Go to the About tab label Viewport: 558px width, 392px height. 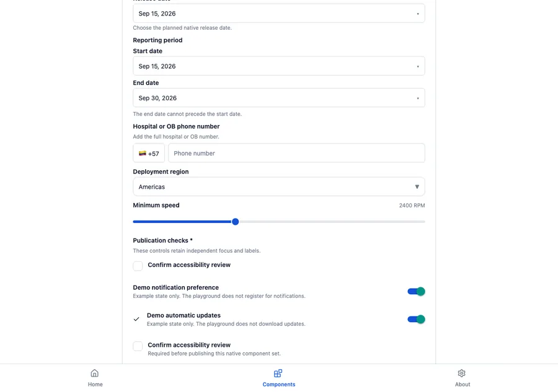coord(463,385)
